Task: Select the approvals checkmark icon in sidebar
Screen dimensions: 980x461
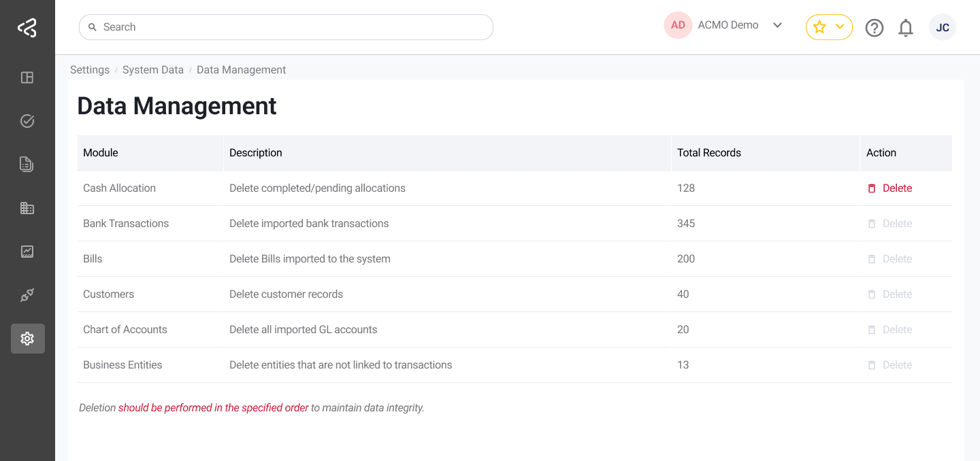Action: pos(27,120)
